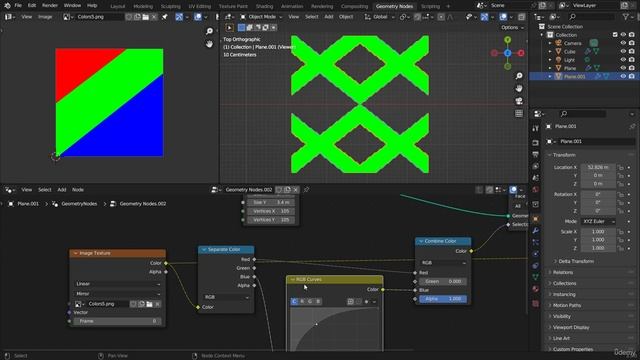Open image file folder in image editor header
The image size is (640, 360).
(x=146, y=17)
